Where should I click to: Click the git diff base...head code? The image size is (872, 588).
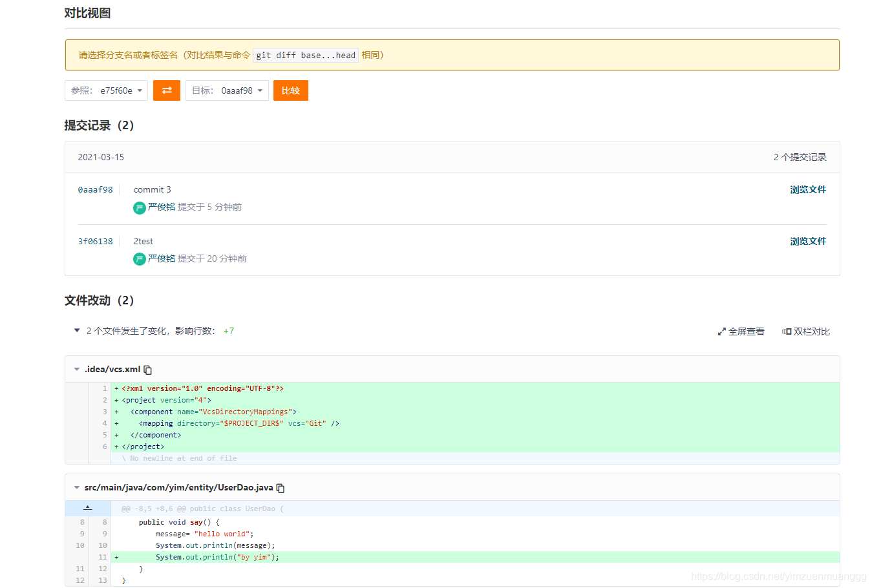pyautogui.click(x=306, y=55)
